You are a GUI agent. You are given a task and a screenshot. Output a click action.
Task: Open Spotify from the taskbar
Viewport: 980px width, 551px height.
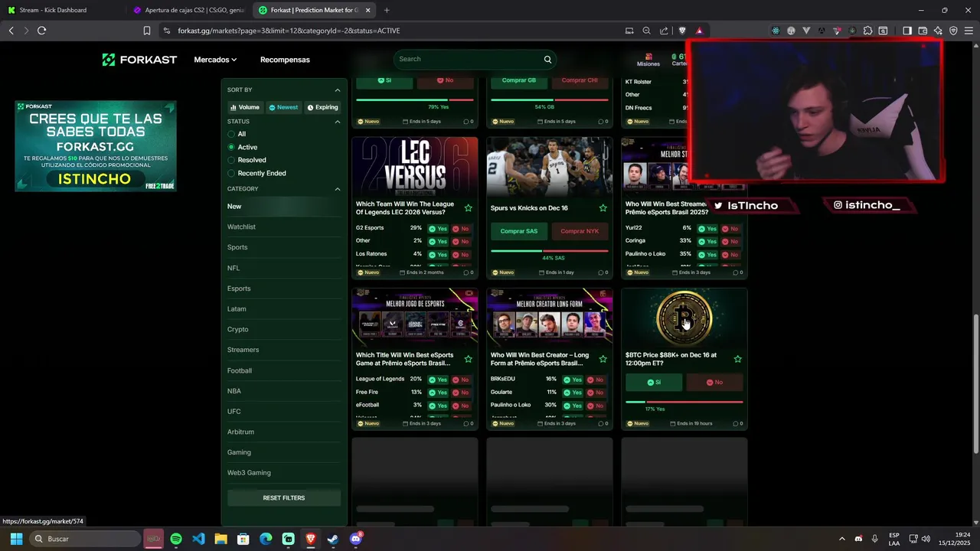coord(176,539)
